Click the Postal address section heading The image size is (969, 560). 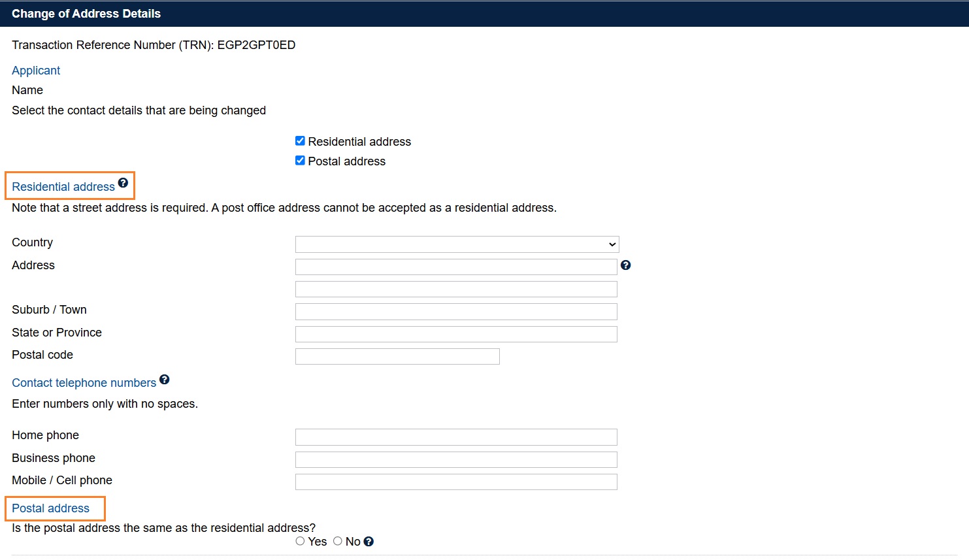(51, 508)
